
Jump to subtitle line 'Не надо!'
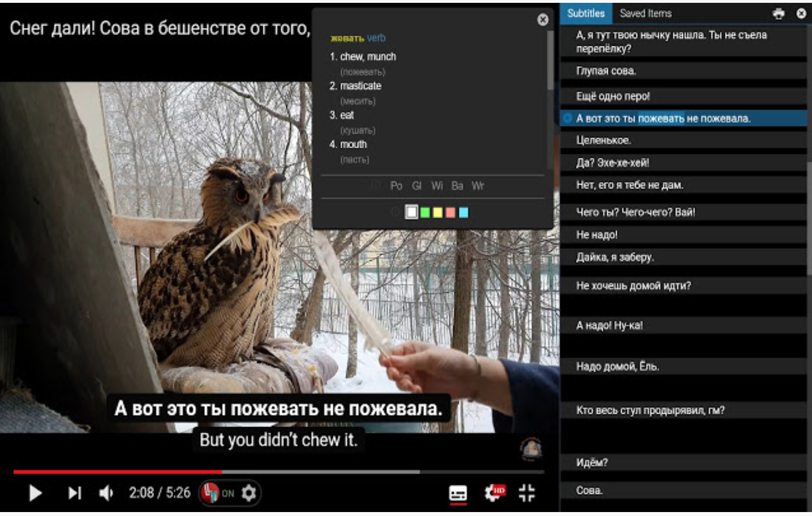pos(683,235)
